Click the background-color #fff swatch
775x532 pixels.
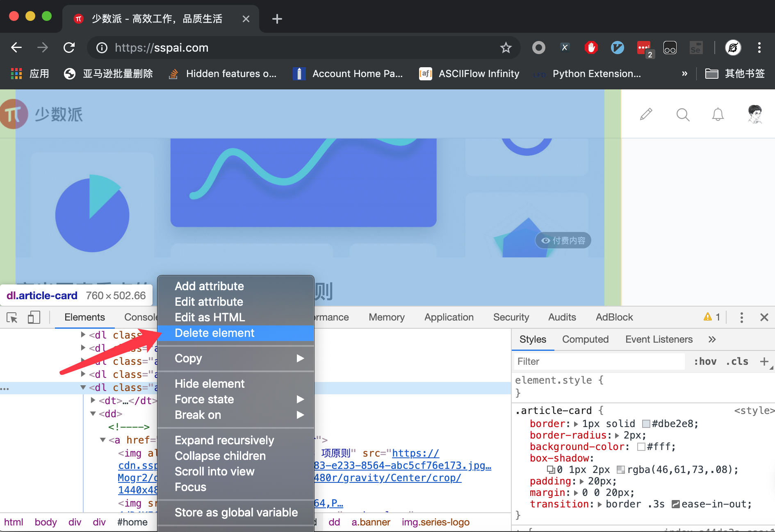pos(641,447)
